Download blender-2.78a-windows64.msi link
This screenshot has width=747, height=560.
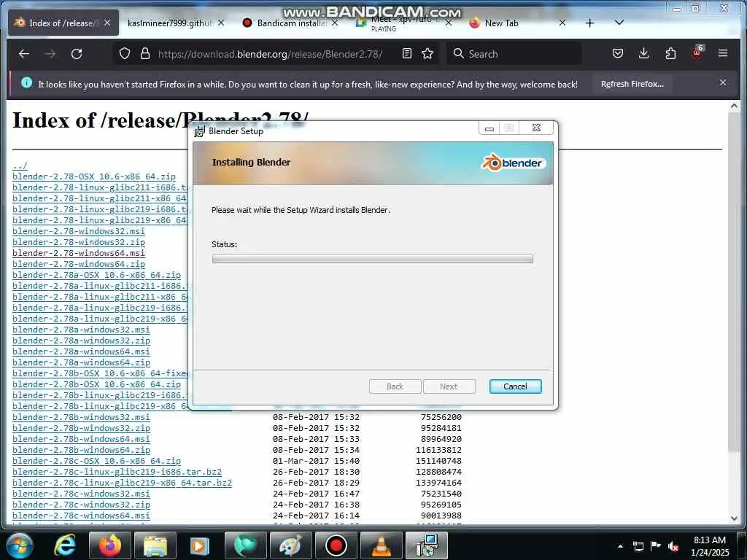[81, 351]
